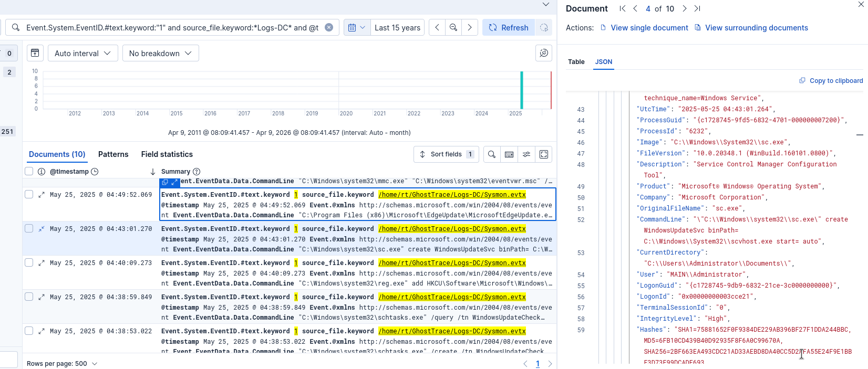Expand the 04:38:53.022 document details
The height and width of the screenshot is (369, 868).
pos(42,331)
